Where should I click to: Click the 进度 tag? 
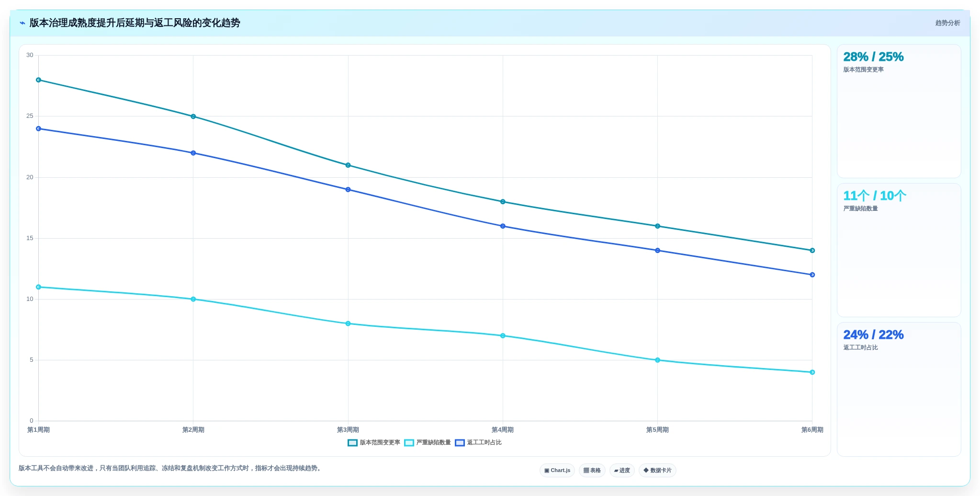[622, 471]
